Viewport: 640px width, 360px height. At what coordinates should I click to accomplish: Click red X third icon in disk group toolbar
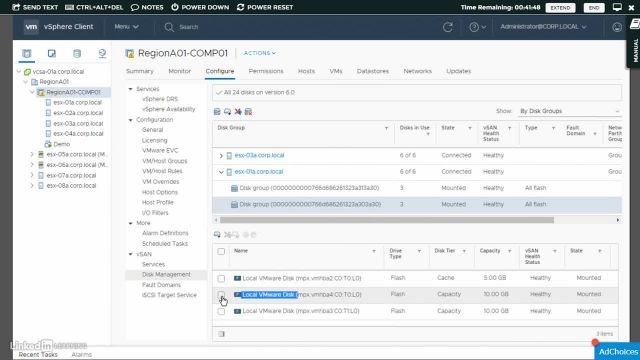(238, 111)
